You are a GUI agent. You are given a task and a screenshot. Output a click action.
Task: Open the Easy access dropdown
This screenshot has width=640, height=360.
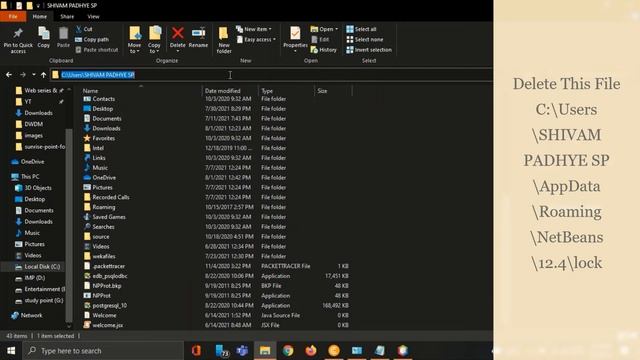256,40
